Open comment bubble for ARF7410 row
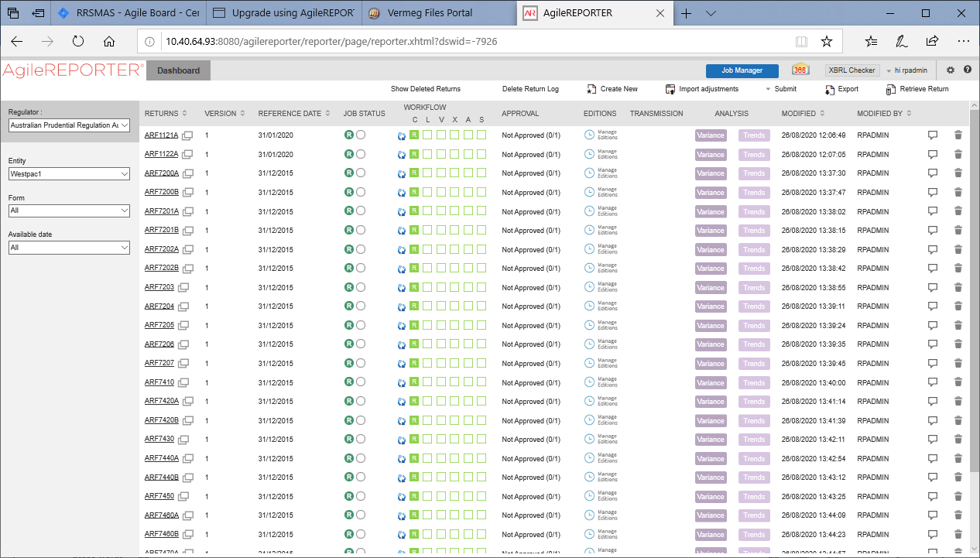 click(933, 382)
